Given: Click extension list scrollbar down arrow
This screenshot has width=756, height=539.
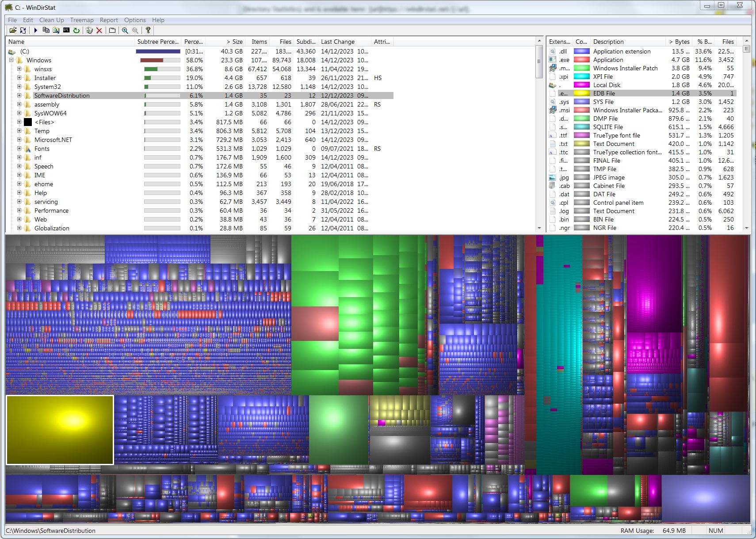Looking at the screenshot, I should coord(747,228).
